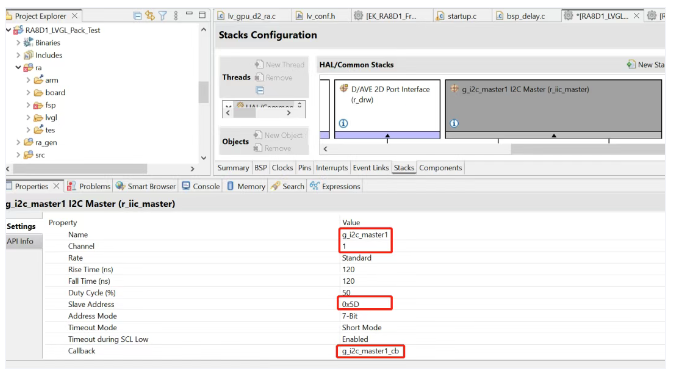Open Project Explorer view menu dots
This screenshot has width=673, height=374.
(176, 16)
